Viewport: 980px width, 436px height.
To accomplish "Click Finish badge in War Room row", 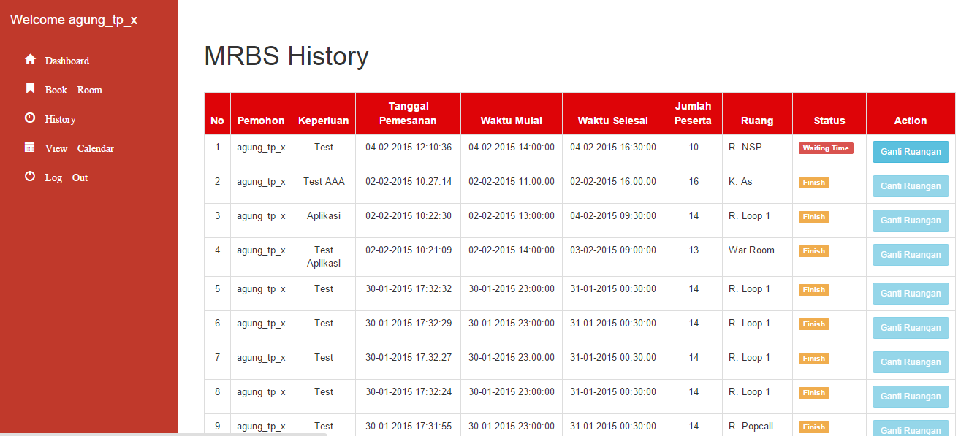I will click(x=814, y=251).
